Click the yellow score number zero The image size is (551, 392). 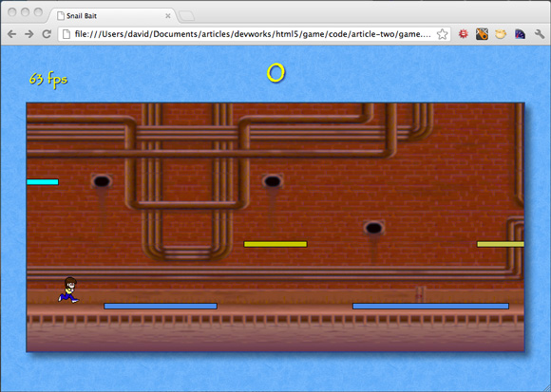pos(275,73)
